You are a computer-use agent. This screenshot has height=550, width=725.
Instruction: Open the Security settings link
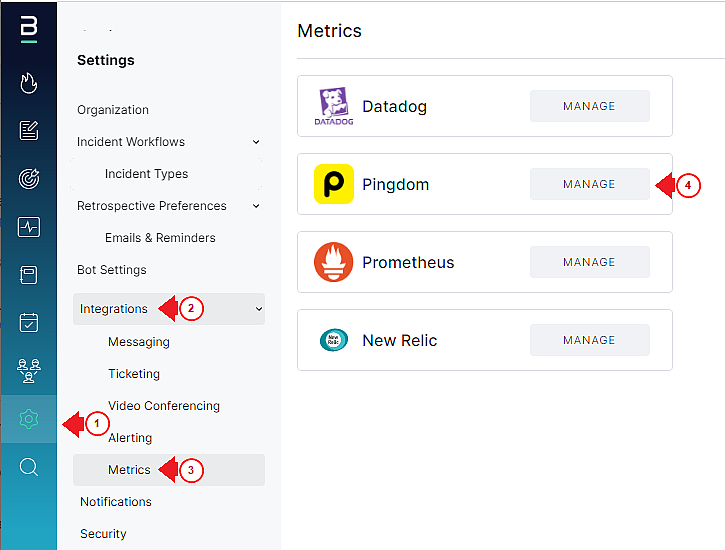coord(103,534)
